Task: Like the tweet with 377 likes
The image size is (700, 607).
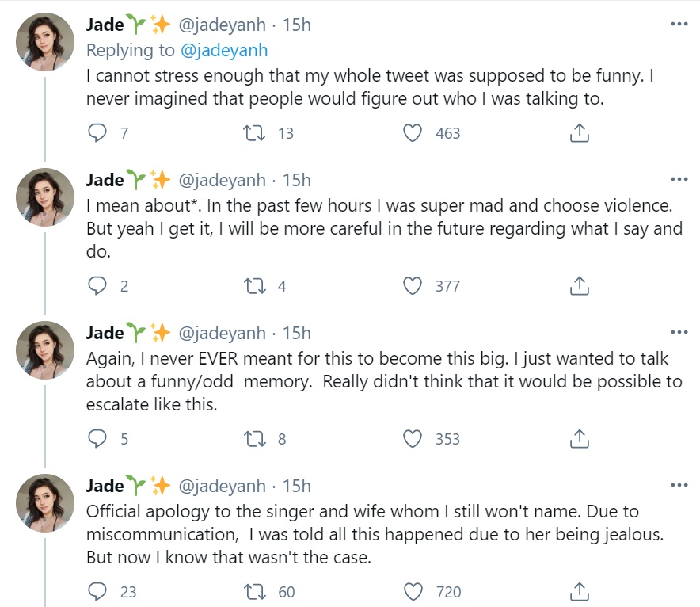Action: (x=413, y=286)
